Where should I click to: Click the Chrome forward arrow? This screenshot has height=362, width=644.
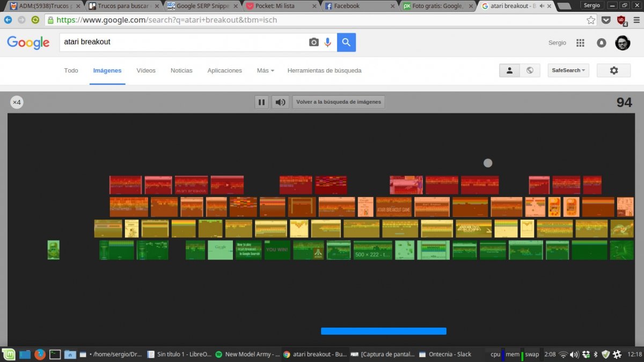21,20
